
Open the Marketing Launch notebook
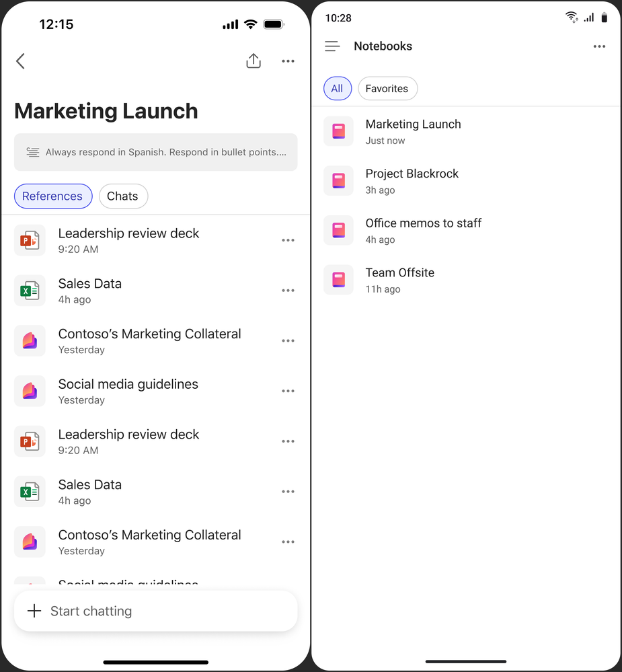(413, 131)
